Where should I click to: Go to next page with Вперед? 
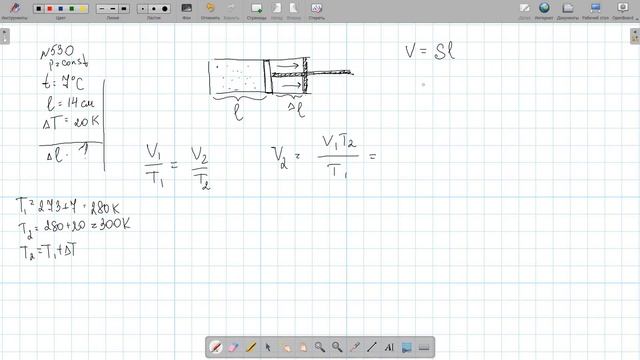click(x=293, y=11)
